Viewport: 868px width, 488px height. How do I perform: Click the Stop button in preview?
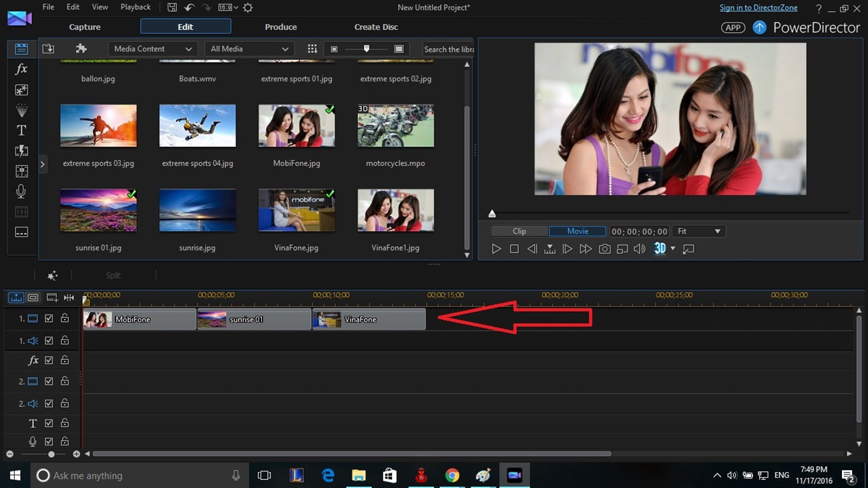pyautogui.click(x=514, y=249)
